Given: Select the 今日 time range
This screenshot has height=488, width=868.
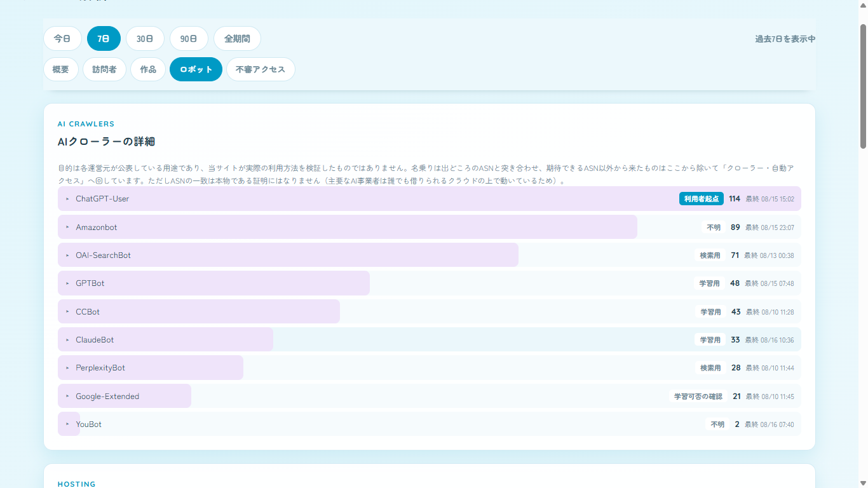Looking at the screenshot, I should click(x=62, y=39).
